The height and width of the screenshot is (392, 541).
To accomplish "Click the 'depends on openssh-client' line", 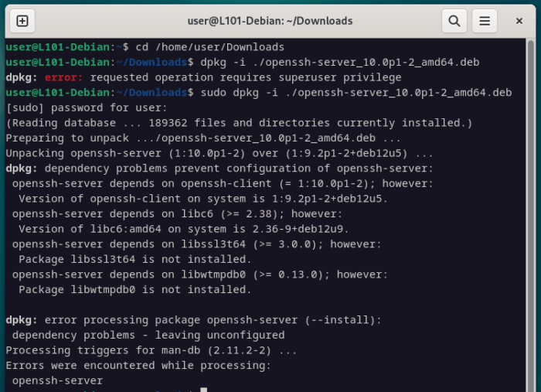I will (223, 183).
